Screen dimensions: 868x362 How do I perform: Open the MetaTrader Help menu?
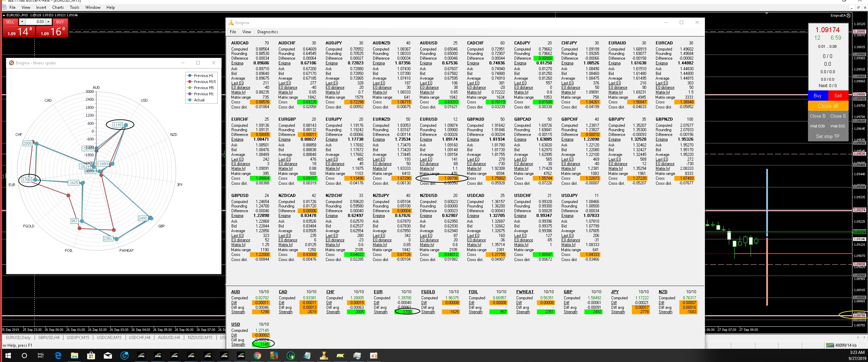pos(111,7)
